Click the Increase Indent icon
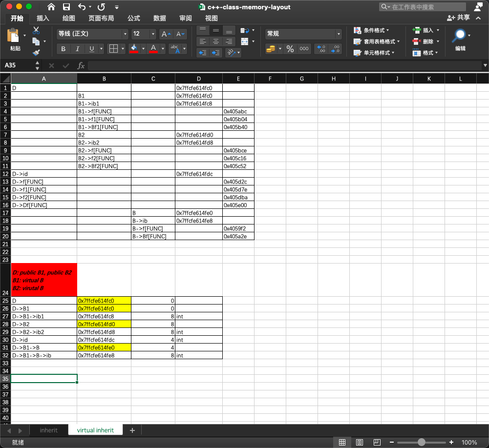 (x=216, y=53)
